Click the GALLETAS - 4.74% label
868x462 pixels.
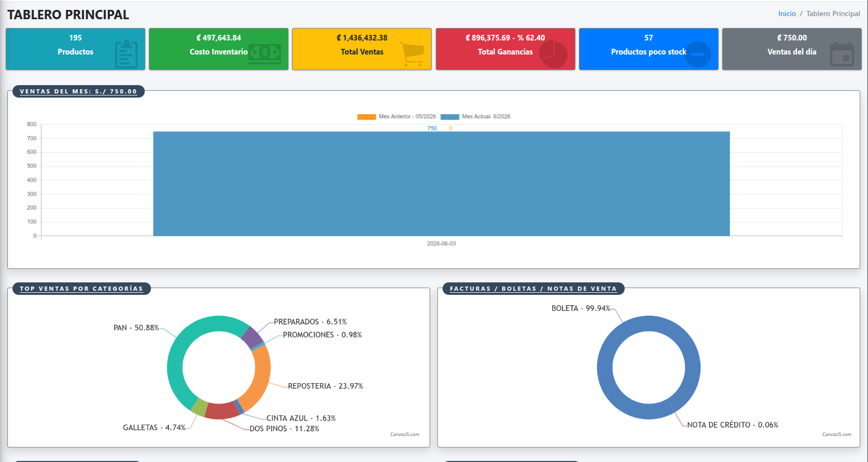point(154,428)
